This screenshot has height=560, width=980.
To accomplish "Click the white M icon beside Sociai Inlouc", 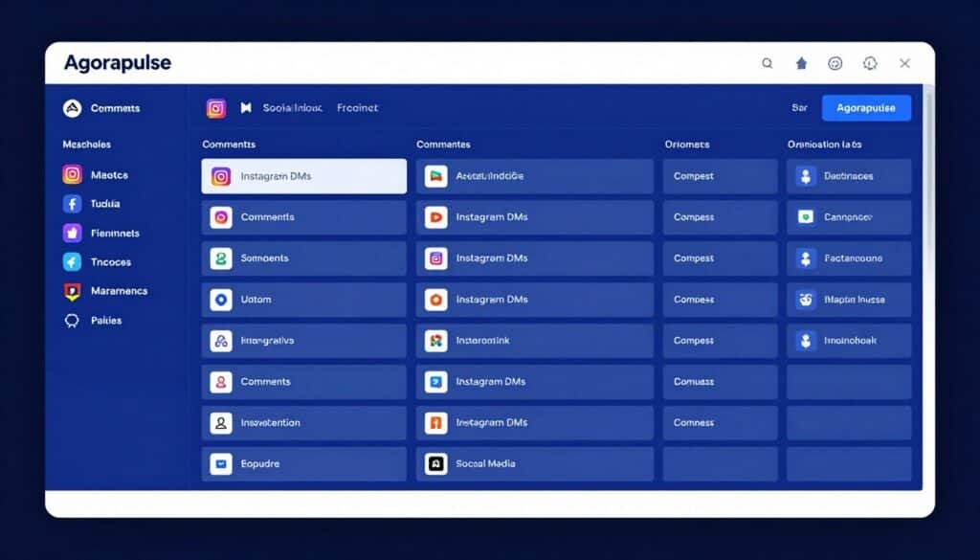I will 246,108.
